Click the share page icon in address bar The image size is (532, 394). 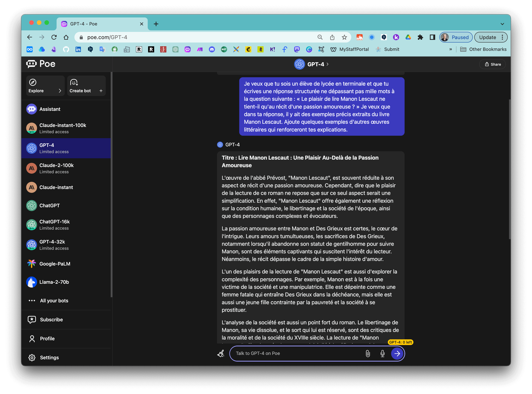332,37
